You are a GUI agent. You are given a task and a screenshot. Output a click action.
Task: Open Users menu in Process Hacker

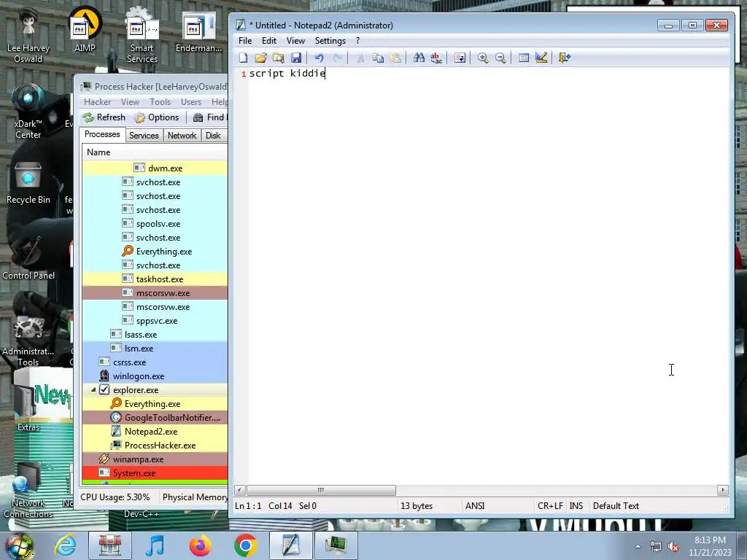point(191,102)
